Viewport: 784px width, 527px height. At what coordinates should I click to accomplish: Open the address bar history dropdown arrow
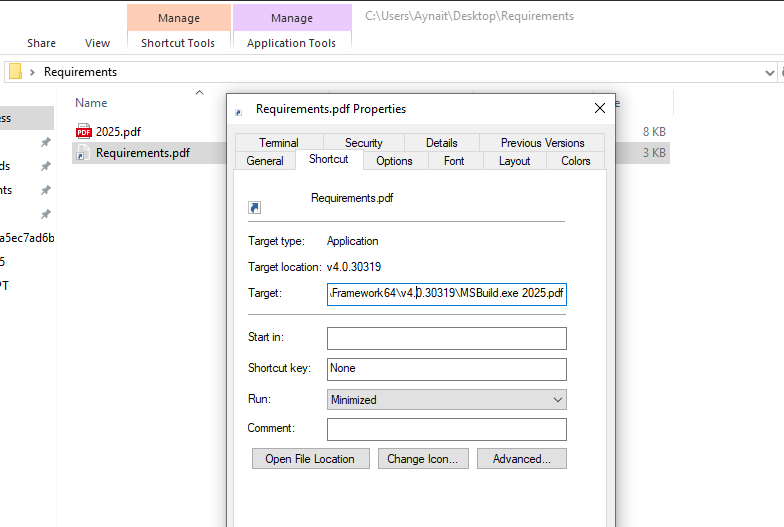click(x=769, y=72)
